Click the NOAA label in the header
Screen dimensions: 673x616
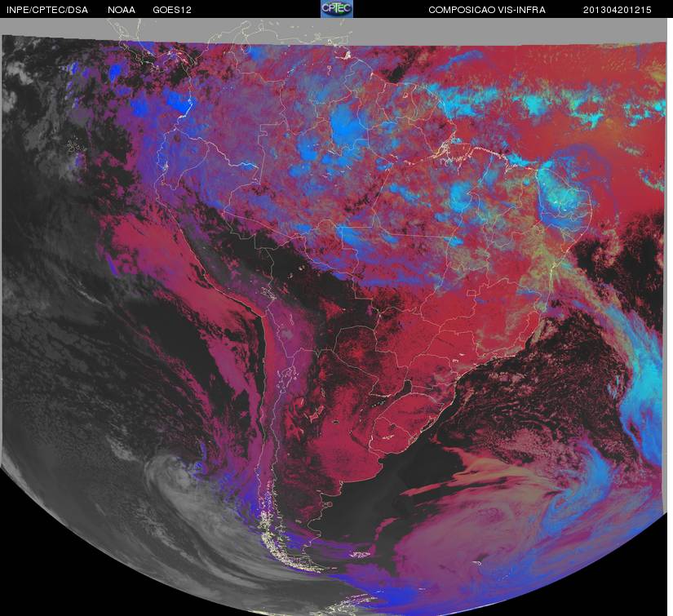[x=122, y=10]
